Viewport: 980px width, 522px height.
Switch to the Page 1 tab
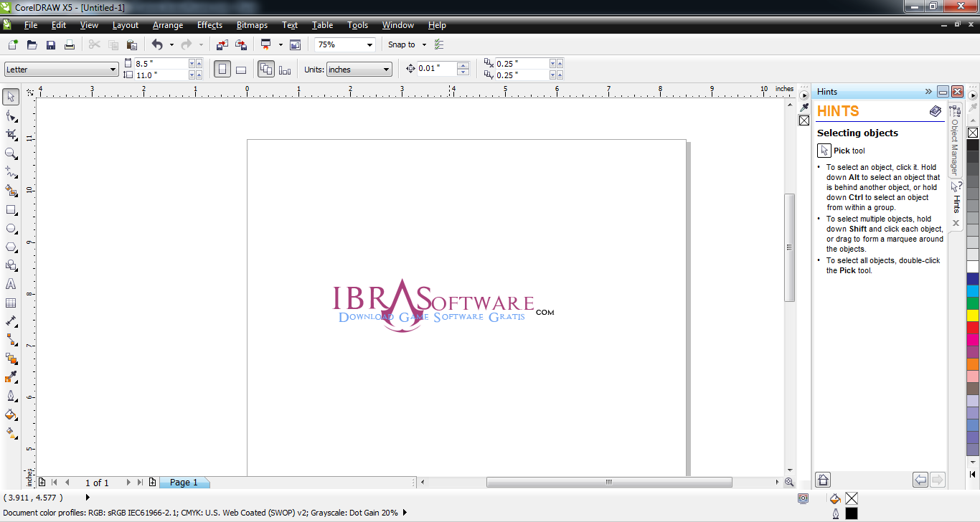pos(184,483)
